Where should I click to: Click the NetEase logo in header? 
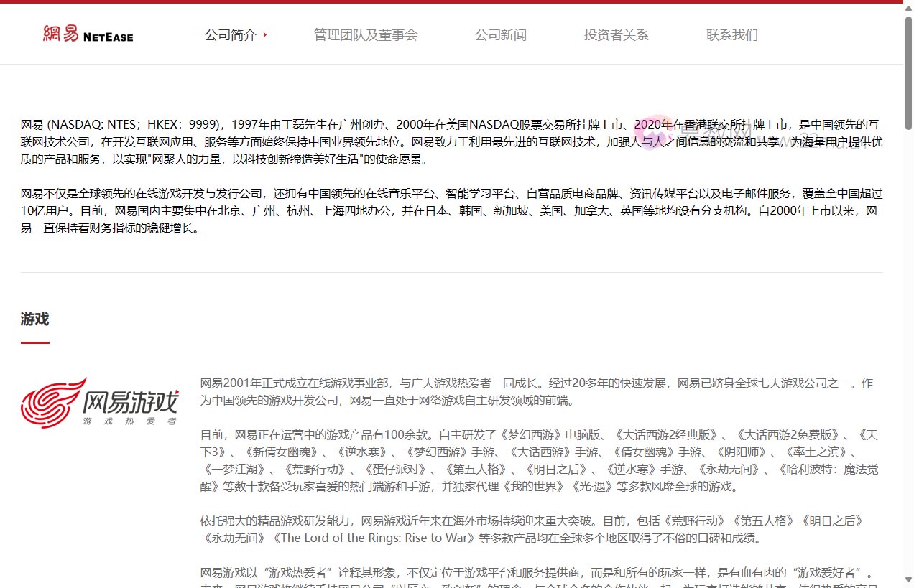pyautogui.click(x=88, y=34)
